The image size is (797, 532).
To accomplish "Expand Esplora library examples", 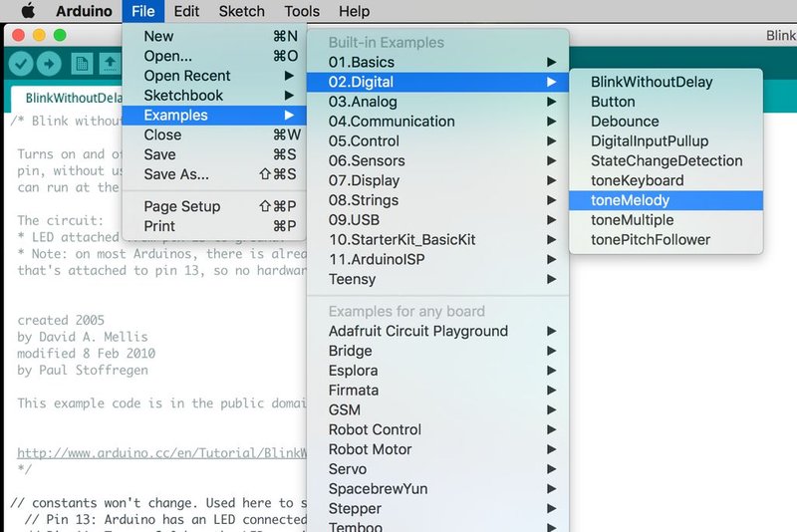I will pyautogui.click(x=437, y=371).
